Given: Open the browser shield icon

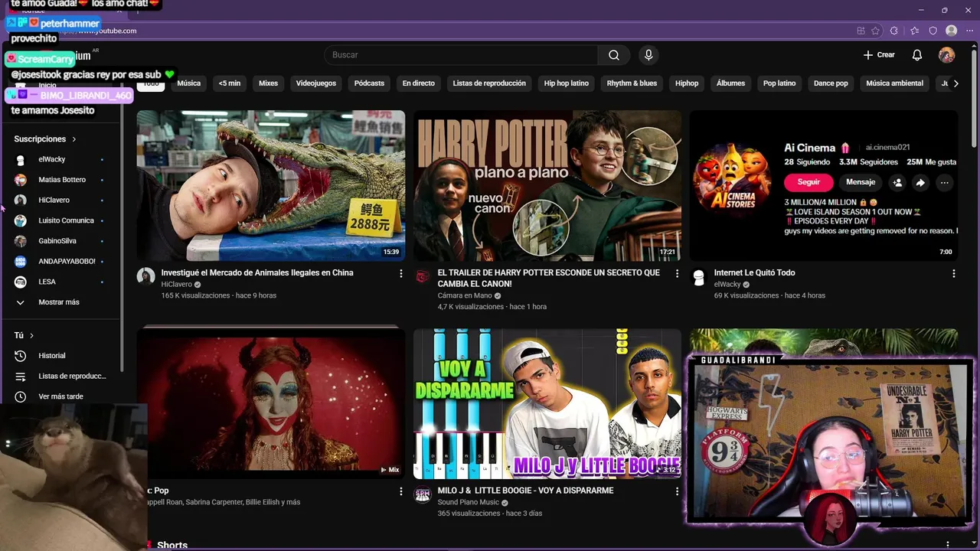Looking at the screenshot, I should [x=933, y=31].
